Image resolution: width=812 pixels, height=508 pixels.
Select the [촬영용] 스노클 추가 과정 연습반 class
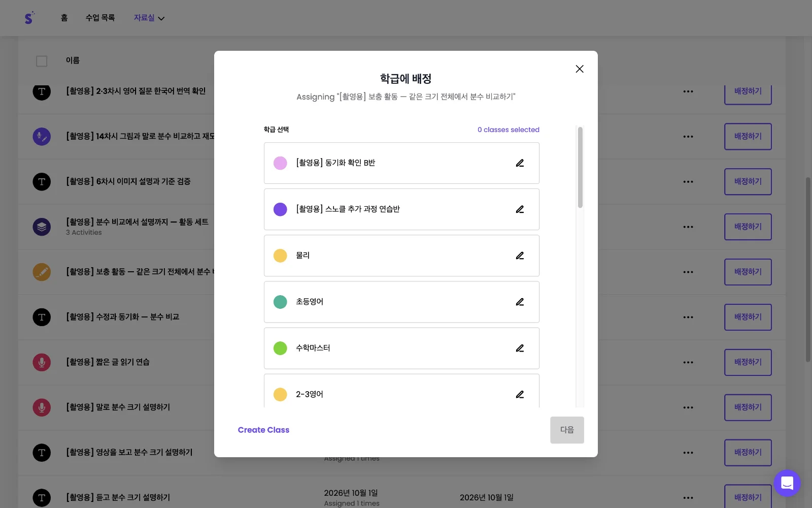pos(401,209)
